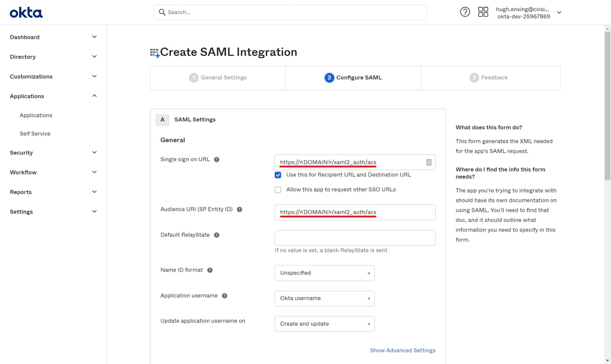Select Self Service in the sidebar
Image resolution: width=611 pixels, height=364 pixels.
pyautogui.click(x=35, y=134)
